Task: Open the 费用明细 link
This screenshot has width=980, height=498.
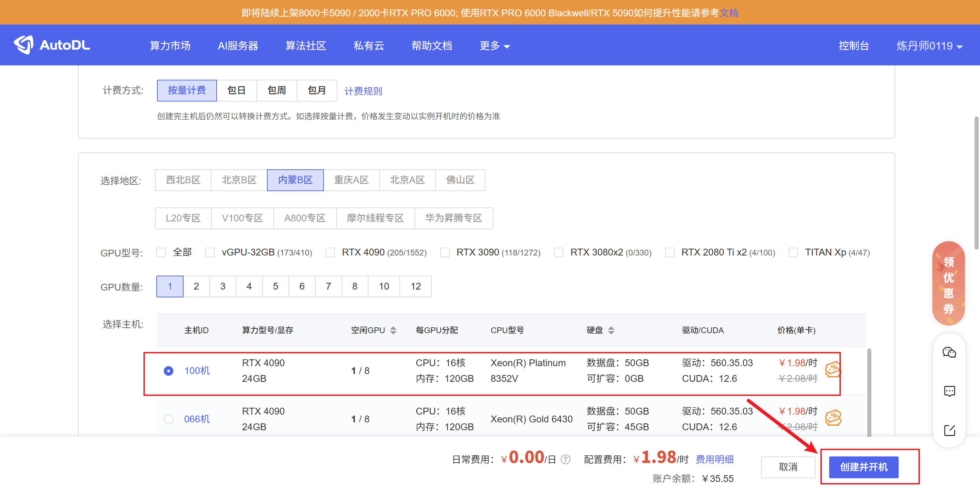Action: click(714, 460)
